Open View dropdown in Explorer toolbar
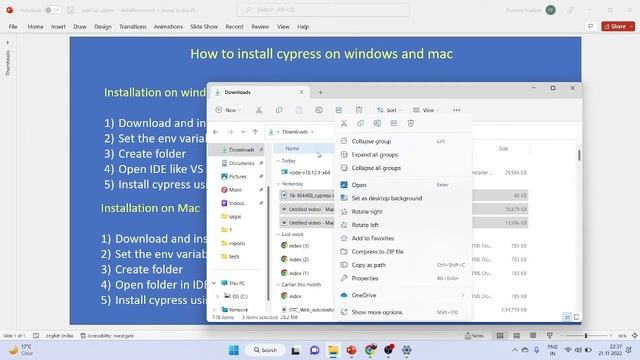The width and height of the screenshot is (640, 360). (426, 110)
